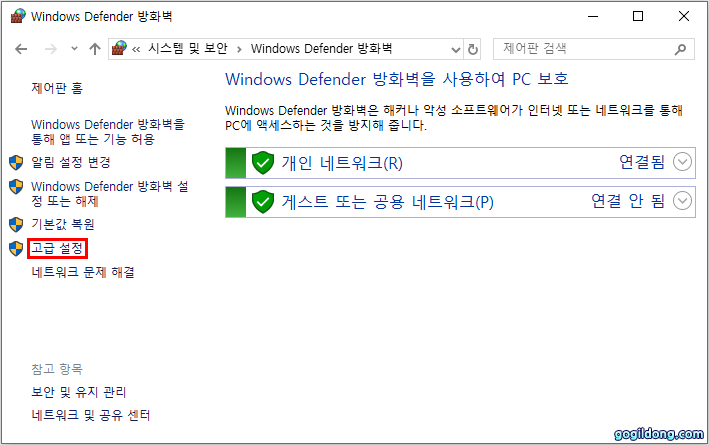
Task: Click green shield icon for 개인 네트워크
Action: tap(263, 163)
